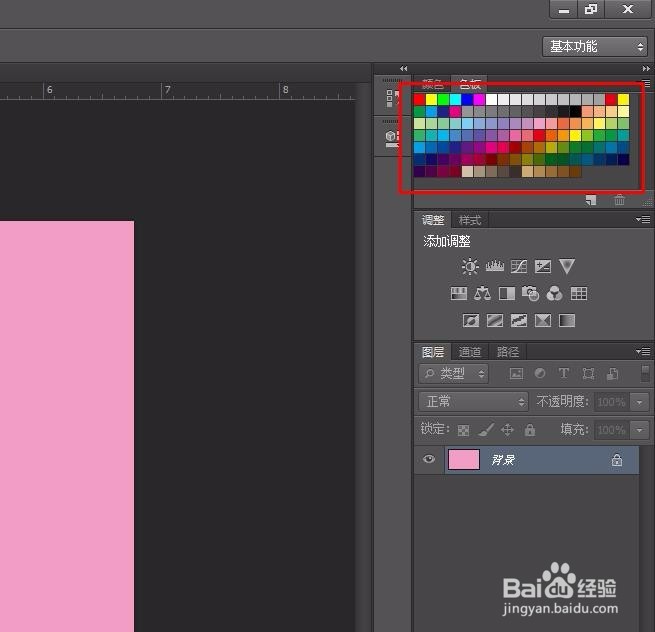This screenshot has width=655, height=632.
Task: Open the swatches panel flyout menu
Action: click(x=646, y=83)
